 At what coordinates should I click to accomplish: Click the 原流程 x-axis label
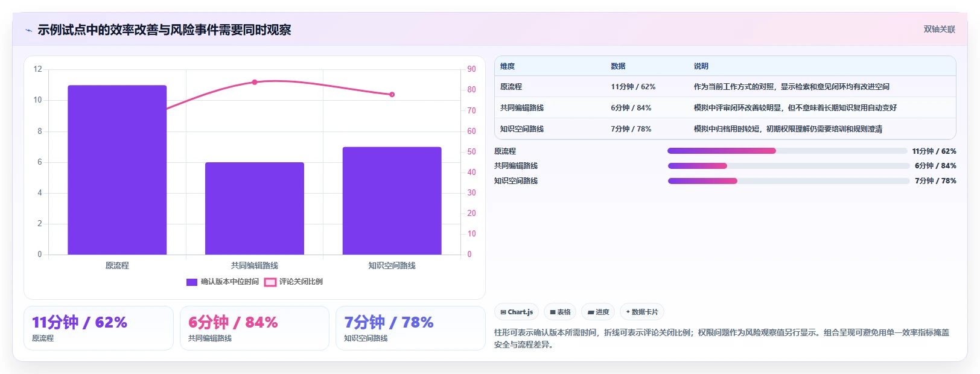117,265
